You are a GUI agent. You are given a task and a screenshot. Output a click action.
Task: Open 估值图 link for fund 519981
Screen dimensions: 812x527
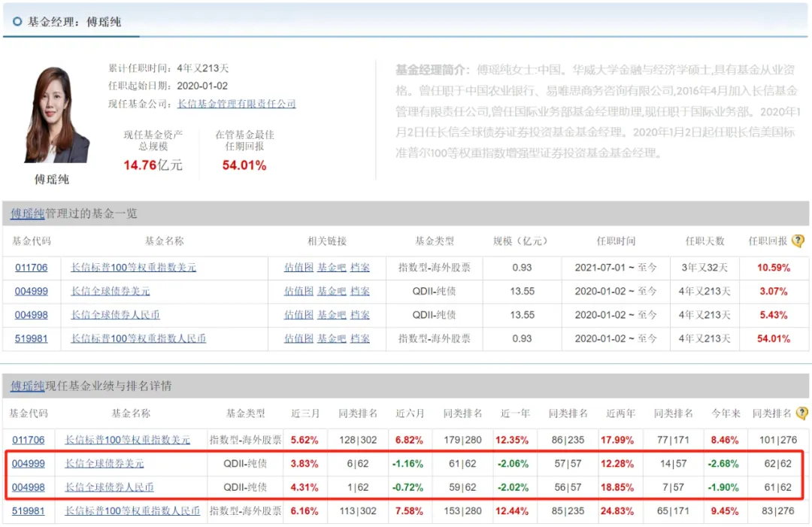[x=298, y=338]
